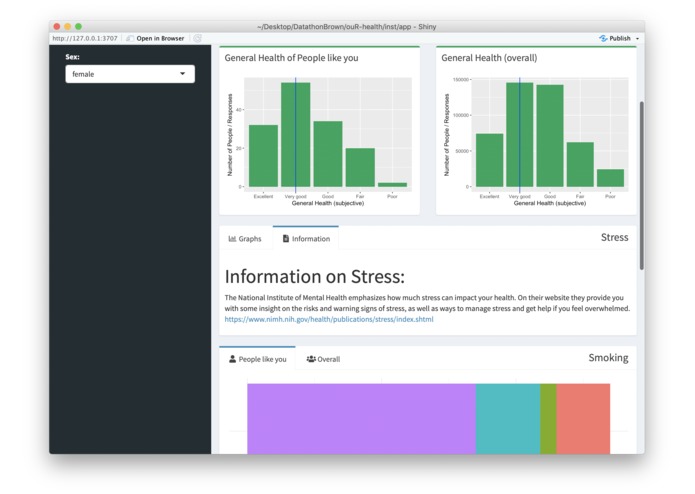This screenshot has height=494, width=695.
Task: Click the 'Sex:' label in sidebar
Action: tap(72, 57)
